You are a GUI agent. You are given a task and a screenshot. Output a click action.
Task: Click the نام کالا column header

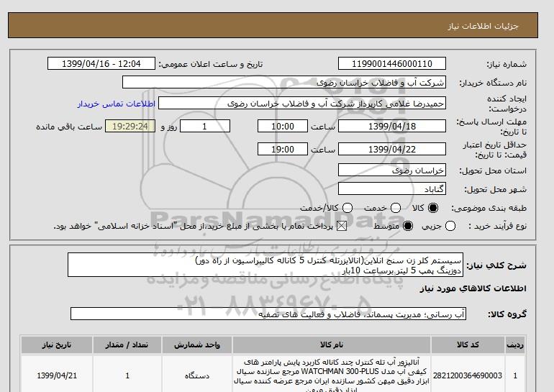pyautogui.click(x=332, y=345)
